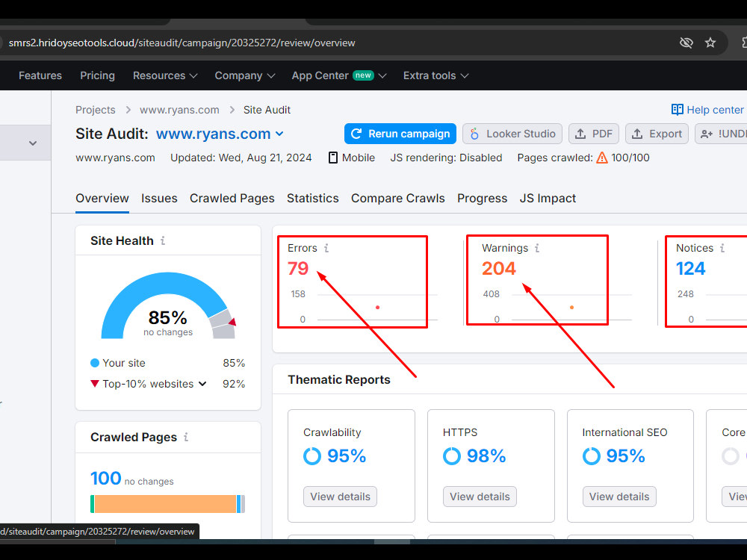Screen dimensions: 747x560
Task: Click the Looker Studio button
Action: coord(512,134)
